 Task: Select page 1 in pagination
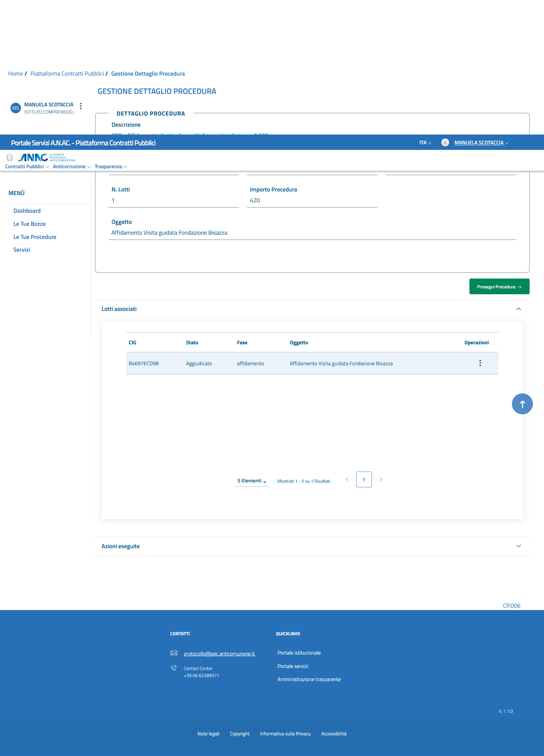(x=364, y=479)
